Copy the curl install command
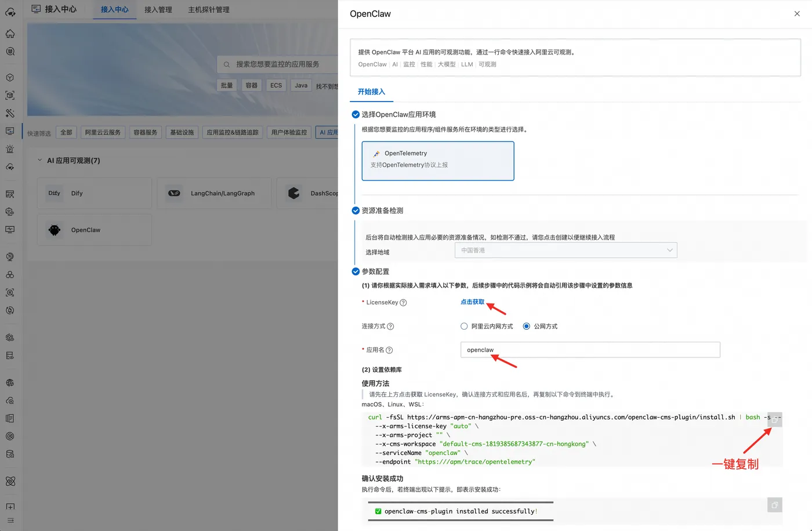Viewport: 812px width, 531px height. coord(775,420)
